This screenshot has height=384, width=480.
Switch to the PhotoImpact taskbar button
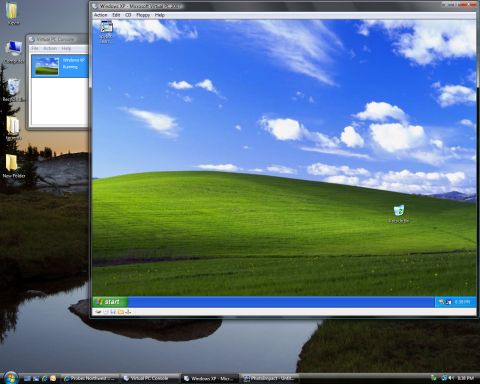click(269, 378)
